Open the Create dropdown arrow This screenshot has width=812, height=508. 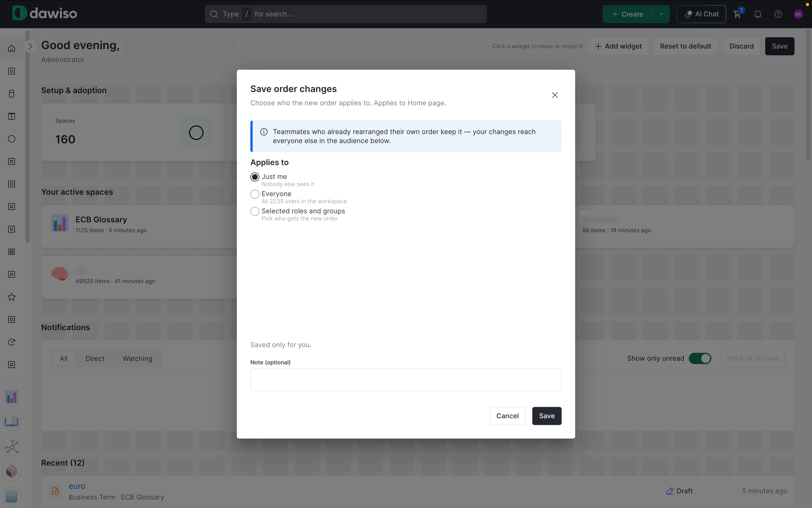pos(661,14)
